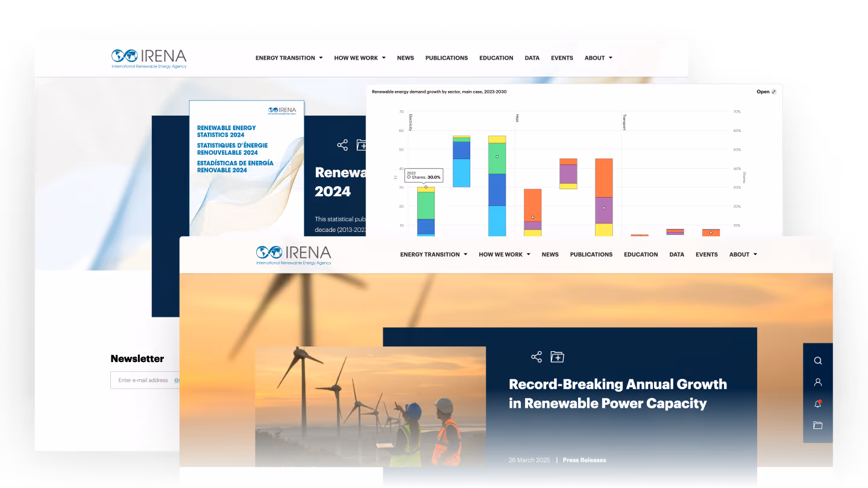Open the search icon in the side toolbar
The height and width of the screenshot is (488, 868).
click(818, 361)
